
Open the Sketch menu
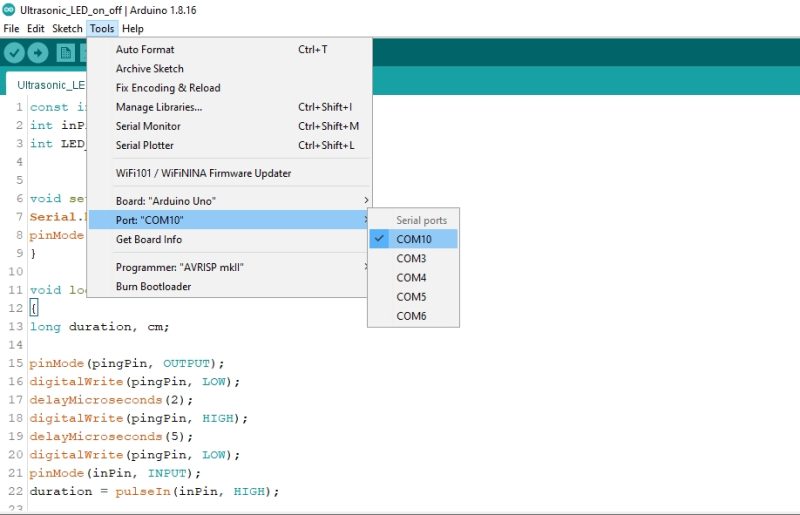(67, 29)
